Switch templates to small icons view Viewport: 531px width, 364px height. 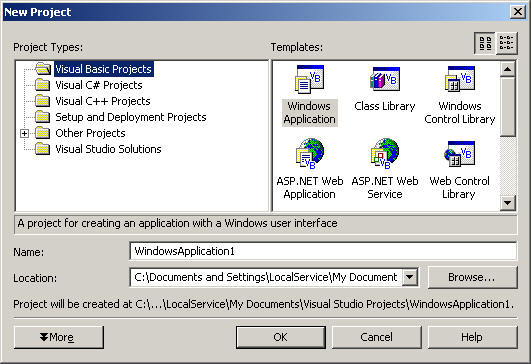point(507,43)
